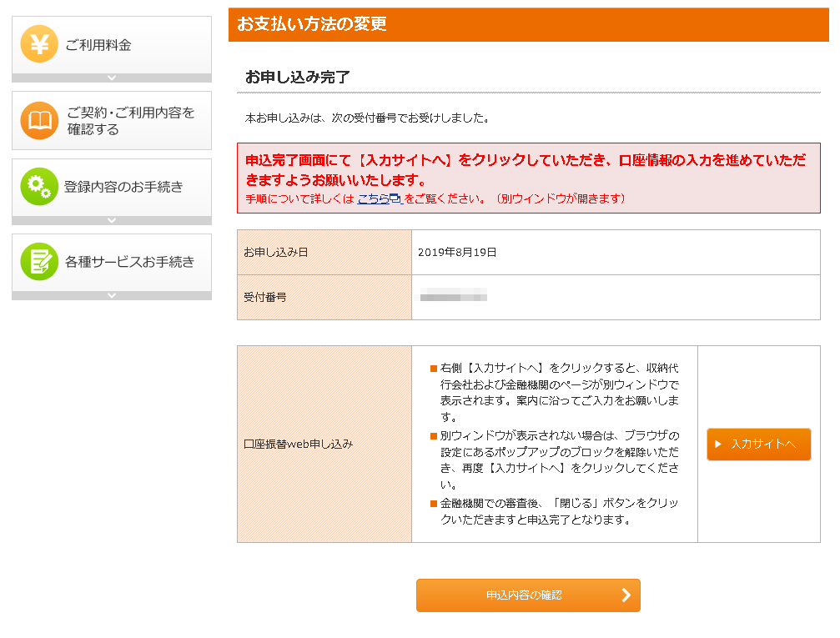Click the blurred reception number value
Viewport: 840px width, 638px height.
tap(453, 295)
